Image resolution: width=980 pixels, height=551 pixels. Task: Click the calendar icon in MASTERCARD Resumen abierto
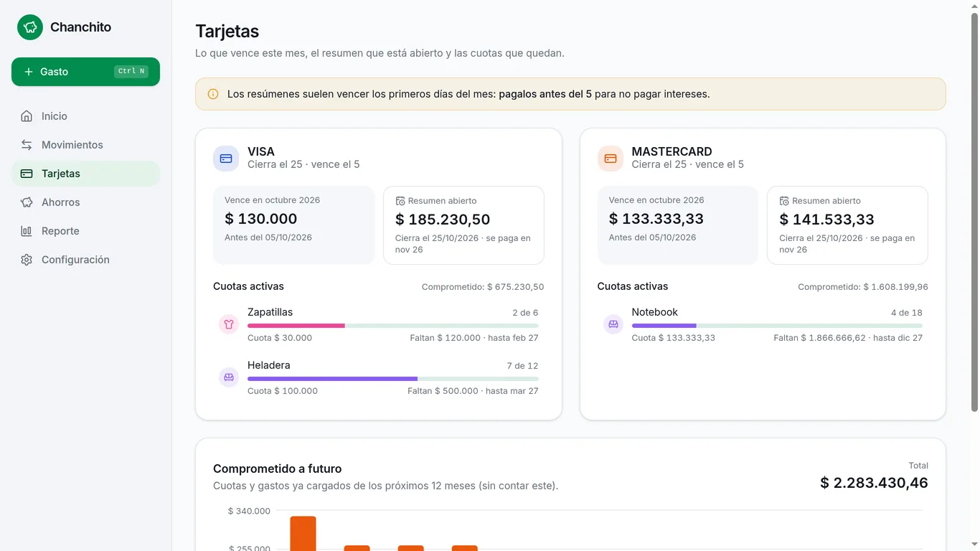tap(785, 201)
